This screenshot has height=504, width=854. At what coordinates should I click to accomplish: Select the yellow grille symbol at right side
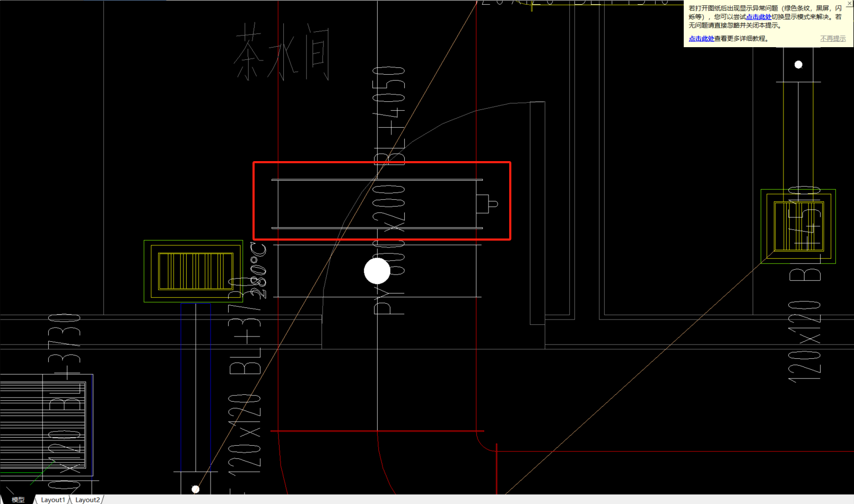coord(798,226)
